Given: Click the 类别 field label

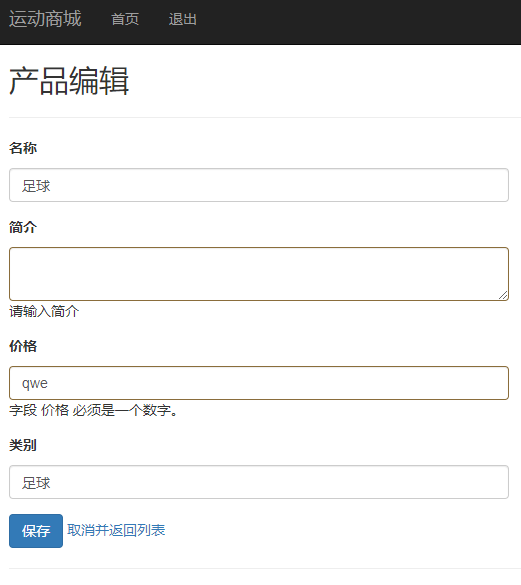Looking at the screenshot, I should tap(23, 445).
